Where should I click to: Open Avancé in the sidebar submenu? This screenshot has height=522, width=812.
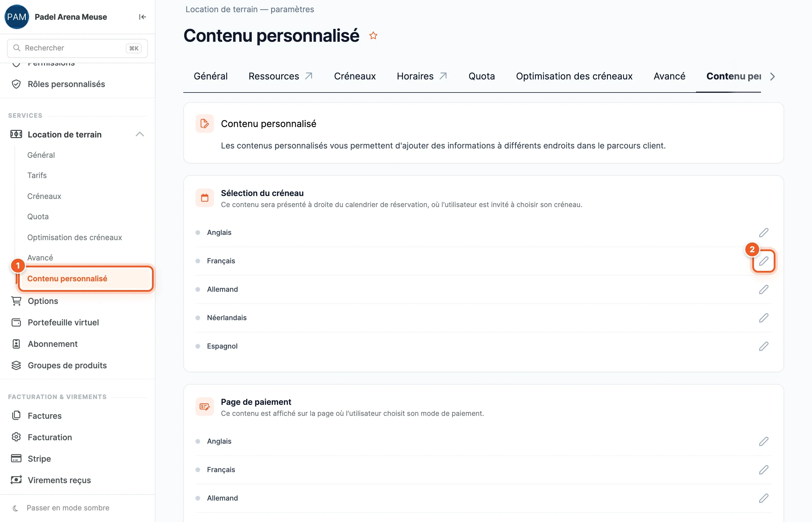(x=40, y=258)
